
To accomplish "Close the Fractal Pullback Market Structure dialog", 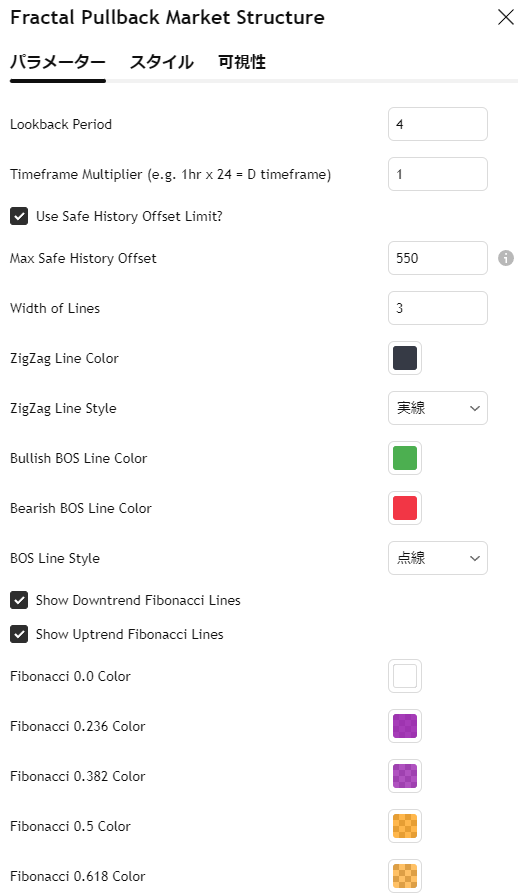I will coord(505,17).
